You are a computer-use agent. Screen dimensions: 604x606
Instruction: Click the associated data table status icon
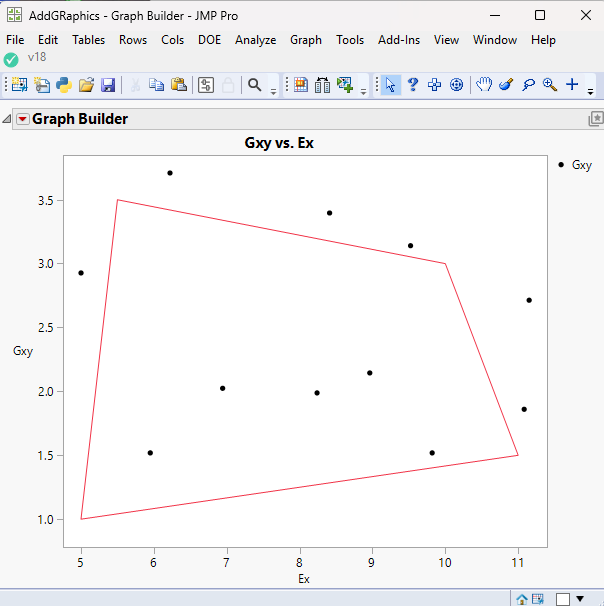coord(538,599)
